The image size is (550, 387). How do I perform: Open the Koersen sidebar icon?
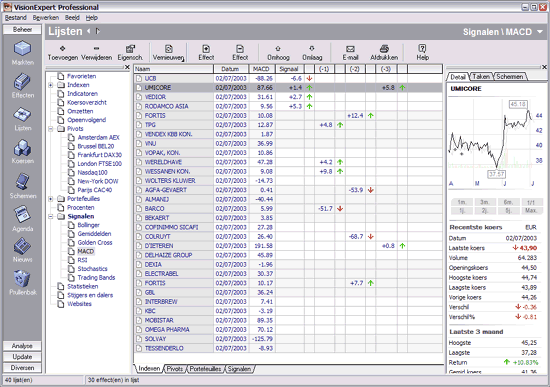tap(22, 152)
